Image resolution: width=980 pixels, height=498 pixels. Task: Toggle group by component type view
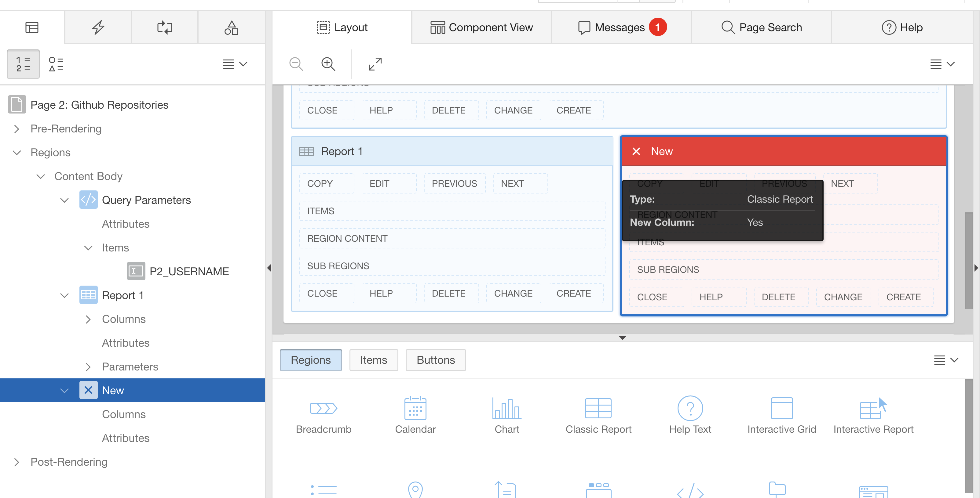click(56, 64)
